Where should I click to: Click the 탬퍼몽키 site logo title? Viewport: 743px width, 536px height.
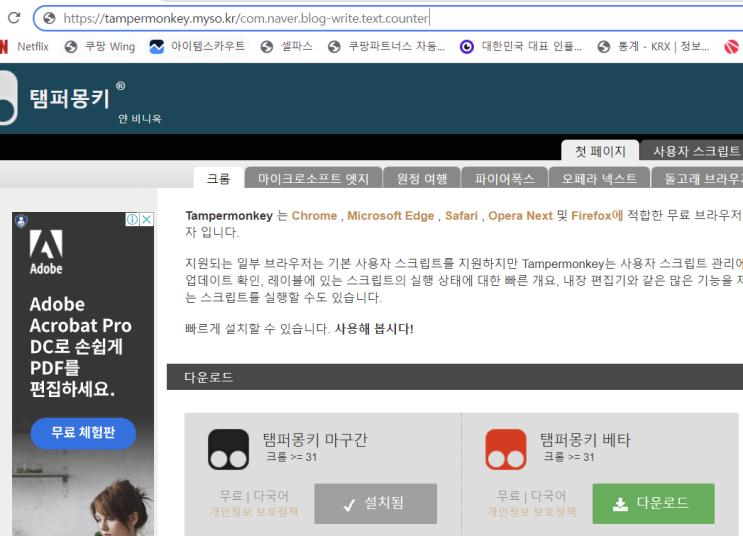[x=70, y=99]
